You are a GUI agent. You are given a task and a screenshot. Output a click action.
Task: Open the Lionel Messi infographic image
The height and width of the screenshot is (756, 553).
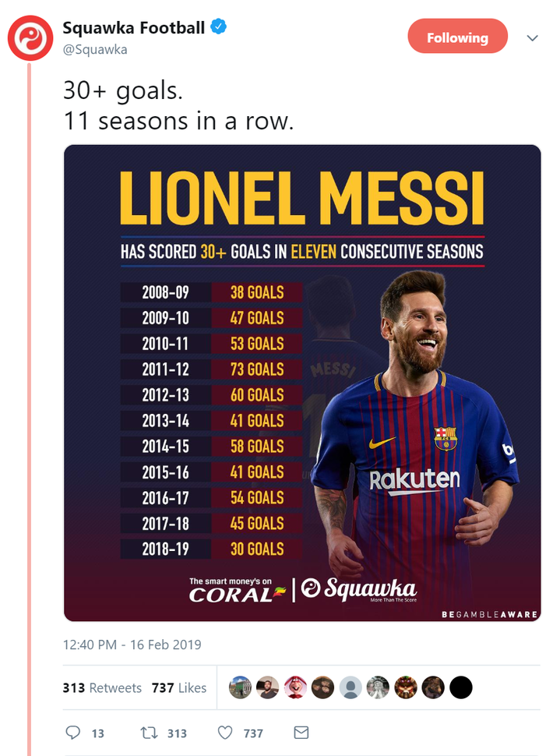coord(302,383)
